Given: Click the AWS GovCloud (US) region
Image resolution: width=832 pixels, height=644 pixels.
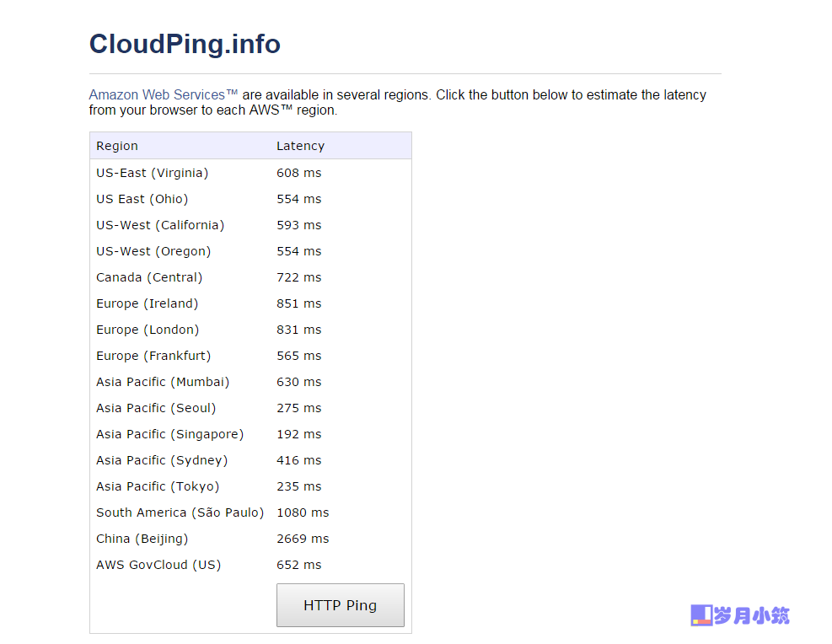Looking at the screenshot, I should click(x=158, y=565).
